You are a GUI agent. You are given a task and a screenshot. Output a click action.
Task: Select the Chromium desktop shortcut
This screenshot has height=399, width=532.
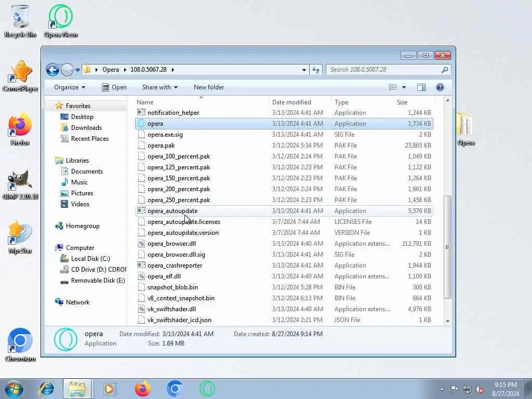point(20,345)
